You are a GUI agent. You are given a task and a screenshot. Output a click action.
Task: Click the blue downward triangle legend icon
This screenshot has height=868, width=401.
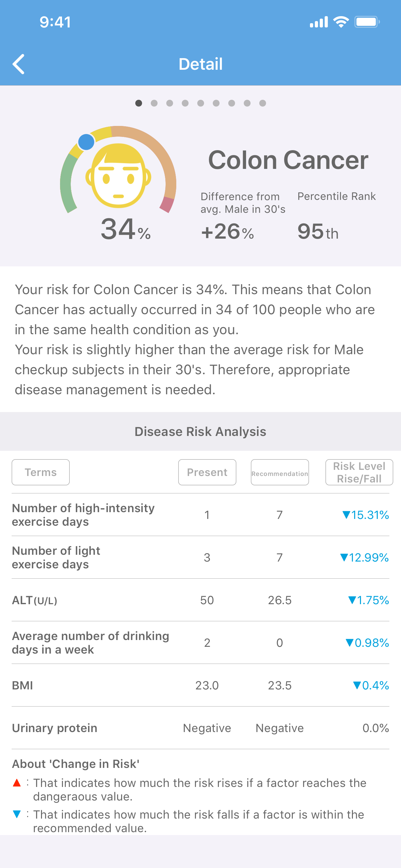pos(17,814)
